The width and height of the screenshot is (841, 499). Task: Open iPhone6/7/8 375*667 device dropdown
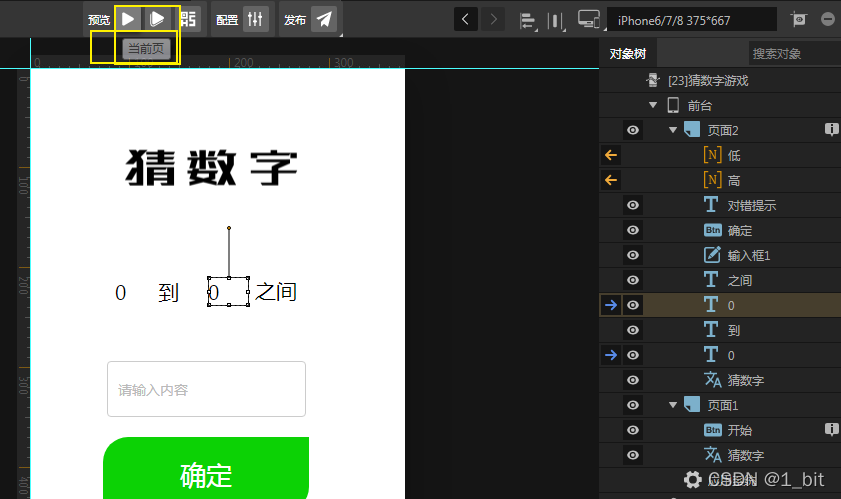pos(691,20)
